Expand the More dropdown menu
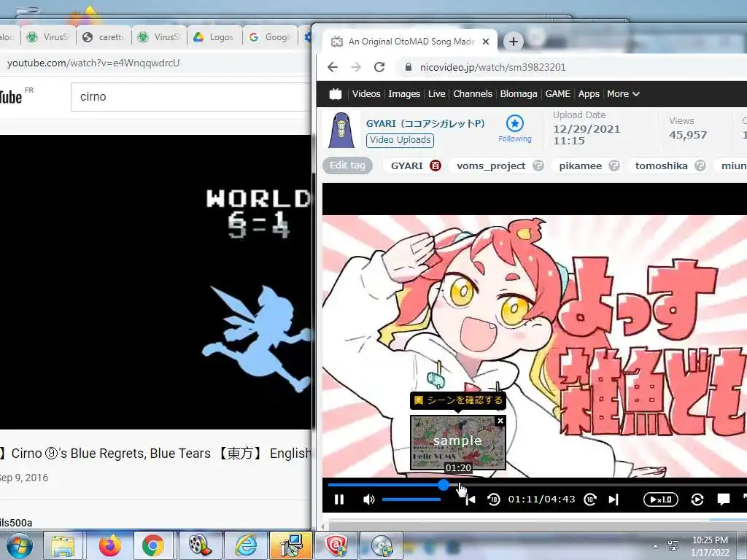Viewport: 747px width, 560px height. [x=623, y=94]
